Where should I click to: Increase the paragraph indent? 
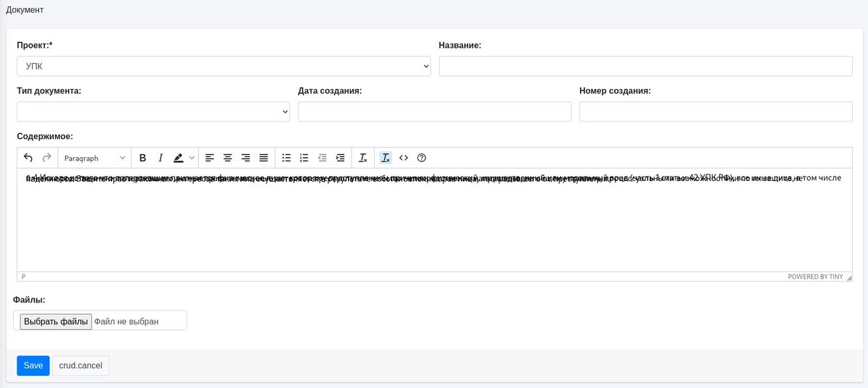(x=341, y=158)
